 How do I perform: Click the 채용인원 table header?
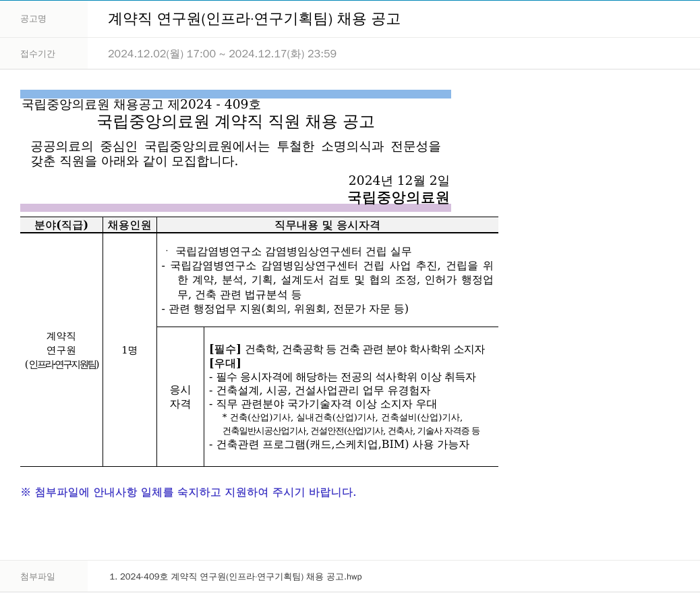coord(129,225)
